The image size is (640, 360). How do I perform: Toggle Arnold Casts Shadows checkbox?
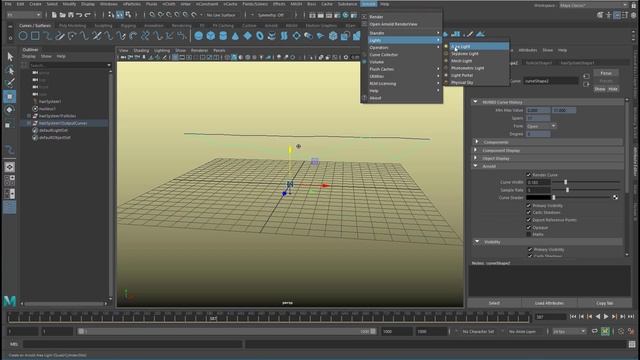(529, 212)
